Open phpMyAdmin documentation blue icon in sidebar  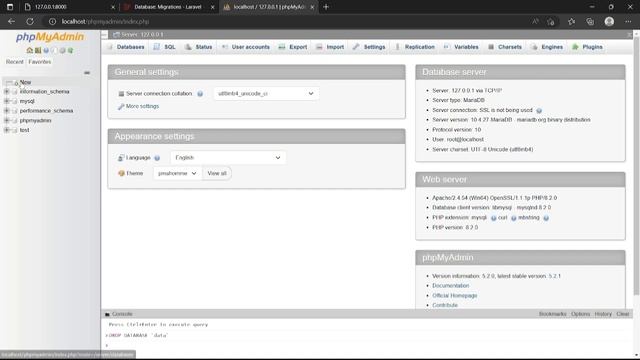coord(46,51)
